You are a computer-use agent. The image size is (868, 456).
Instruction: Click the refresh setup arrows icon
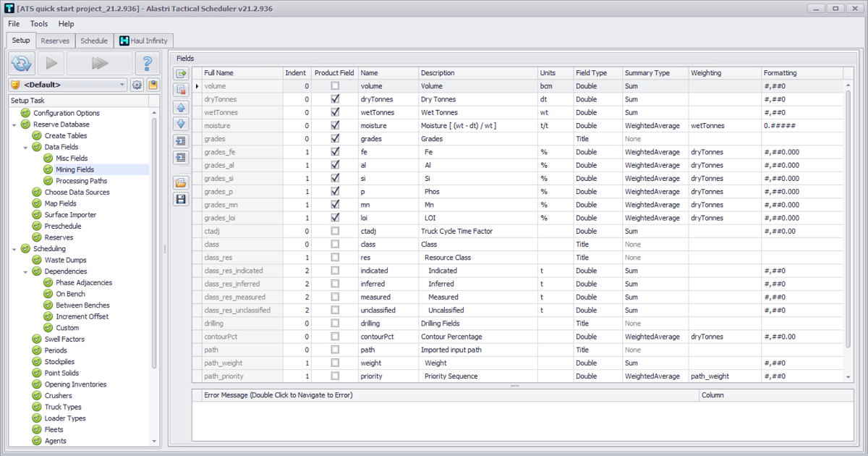22,64
